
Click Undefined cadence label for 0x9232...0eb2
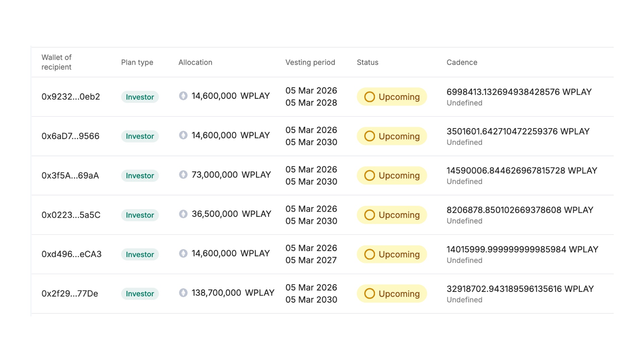coord(465,103)
